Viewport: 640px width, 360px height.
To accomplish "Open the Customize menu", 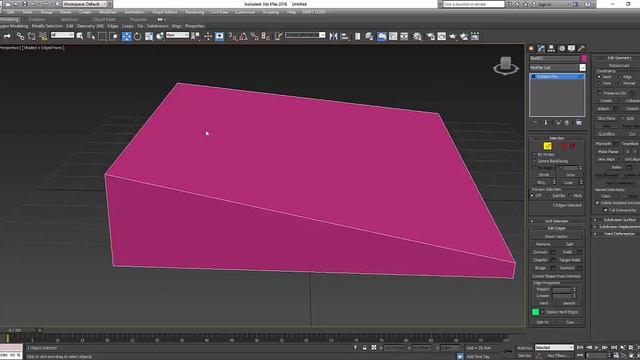I will coord(245,12).
